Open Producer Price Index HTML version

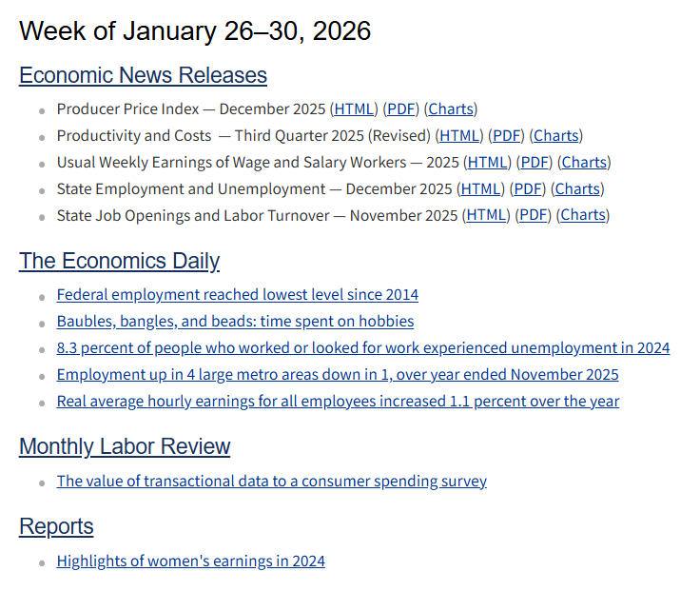pyautogui.click(x=355, y=109)
